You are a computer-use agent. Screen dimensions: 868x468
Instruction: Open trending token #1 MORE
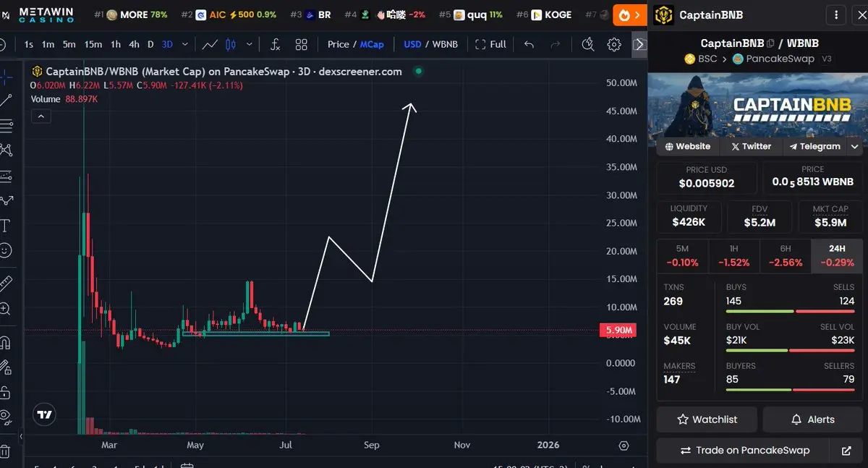click(x=131, y=14)
